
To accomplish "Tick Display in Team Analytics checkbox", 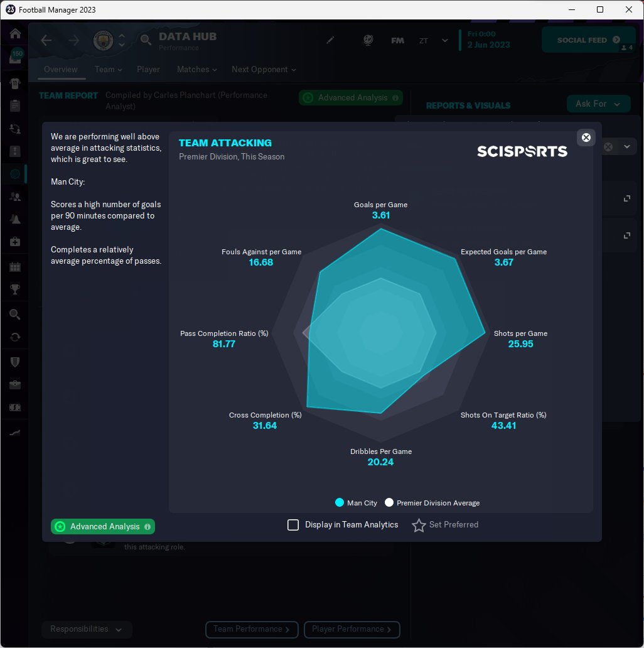I will click(x=293, y=525).
